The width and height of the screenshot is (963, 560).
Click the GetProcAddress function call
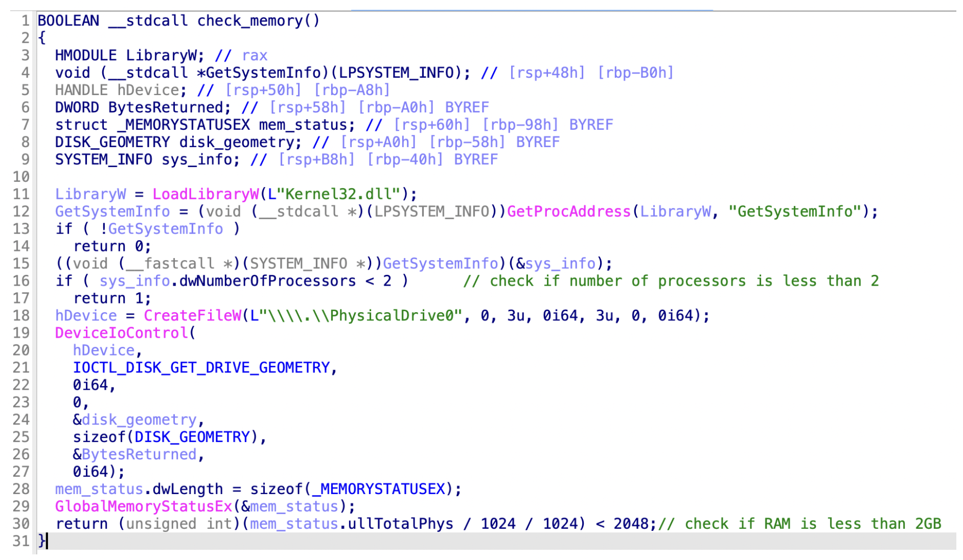[x=568, y=212]
